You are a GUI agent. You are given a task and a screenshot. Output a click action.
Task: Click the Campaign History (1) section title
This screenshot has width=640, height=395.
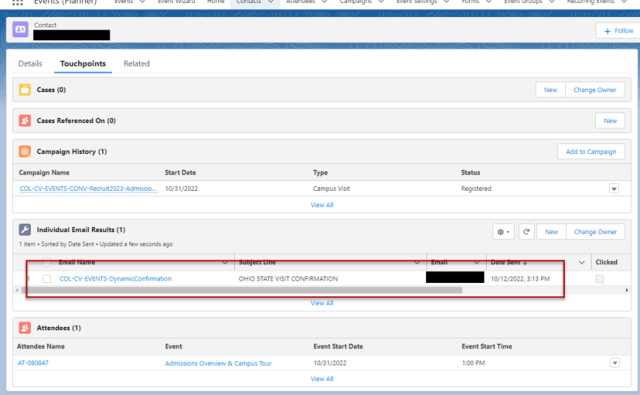71,152
